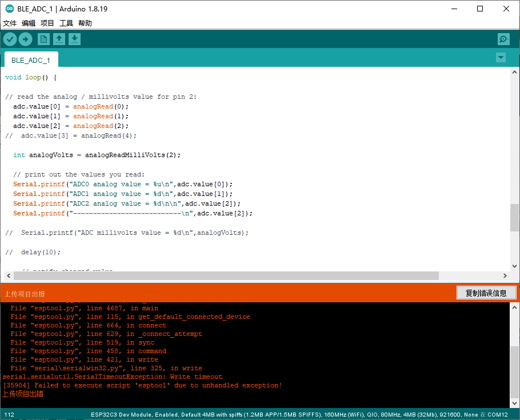Screen dimensions: 520x420
Task: Click the 'get_default_connected_device' console line
Action: [130, 317]
